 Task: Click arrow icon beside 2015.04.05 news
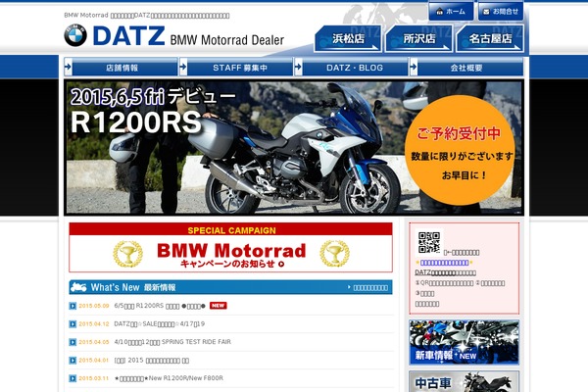[73, 342]
